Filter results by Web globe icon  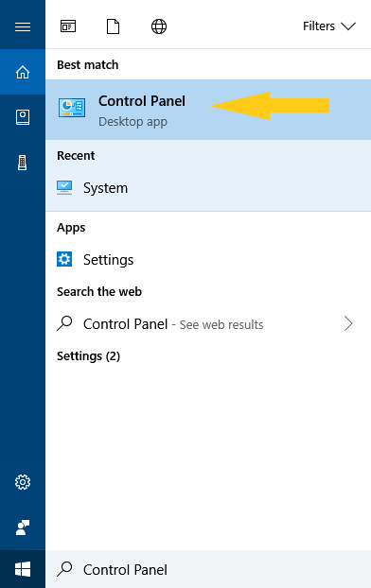[159, 26]
